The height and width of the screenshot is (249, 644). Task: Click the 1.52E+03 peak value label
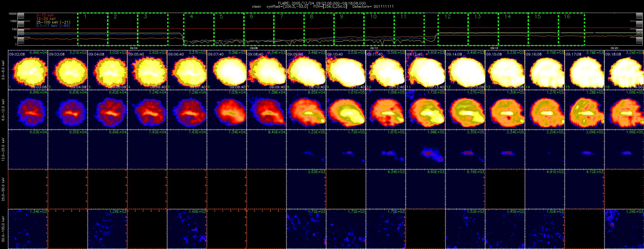476,211
